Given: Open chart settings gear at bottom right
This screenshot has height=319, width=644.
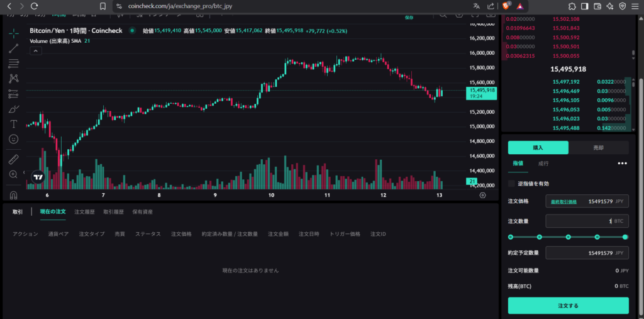Looking at the screenshot, I should pos(482,195).
